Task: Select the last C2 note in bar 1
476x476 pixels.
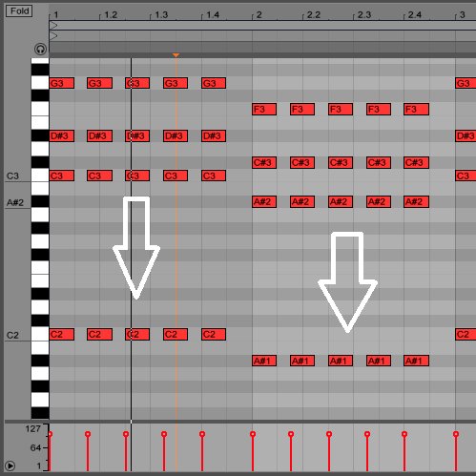Action: coord(214,335)
